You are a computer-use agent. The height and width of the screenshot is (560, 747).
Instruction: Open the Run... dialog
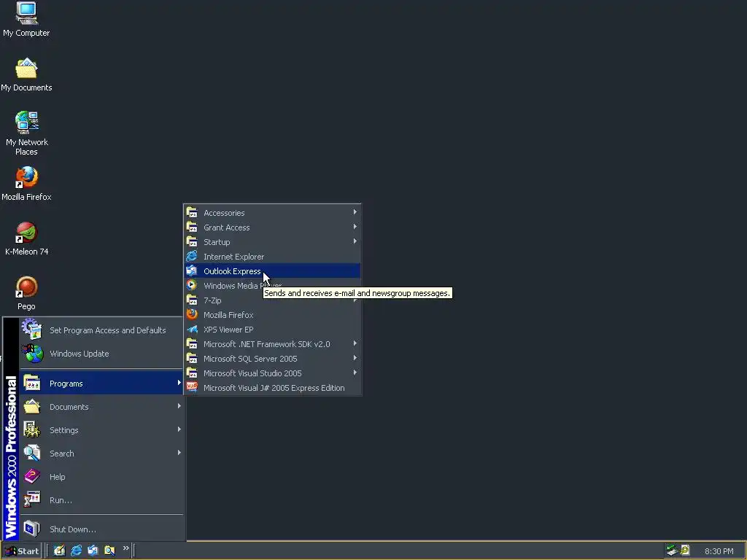101,500
